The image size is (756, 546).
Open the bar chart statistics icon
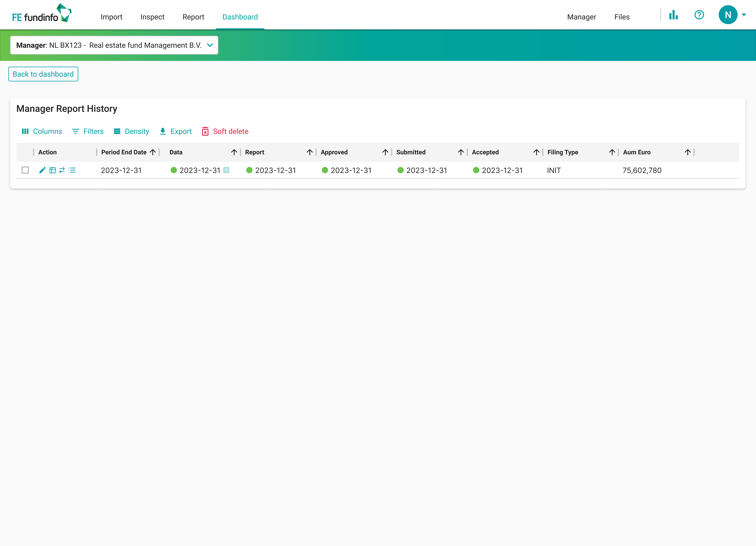[x=673, y=15]
